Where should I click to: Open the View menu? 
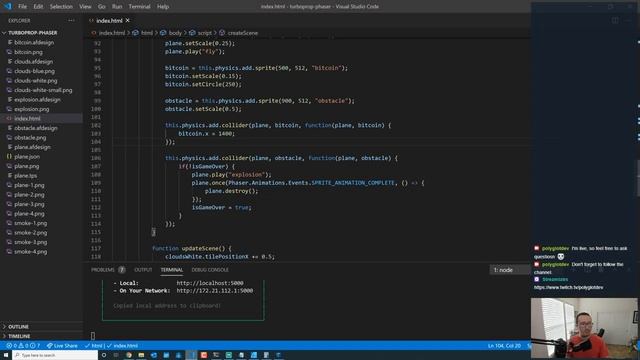coord(85,7)
